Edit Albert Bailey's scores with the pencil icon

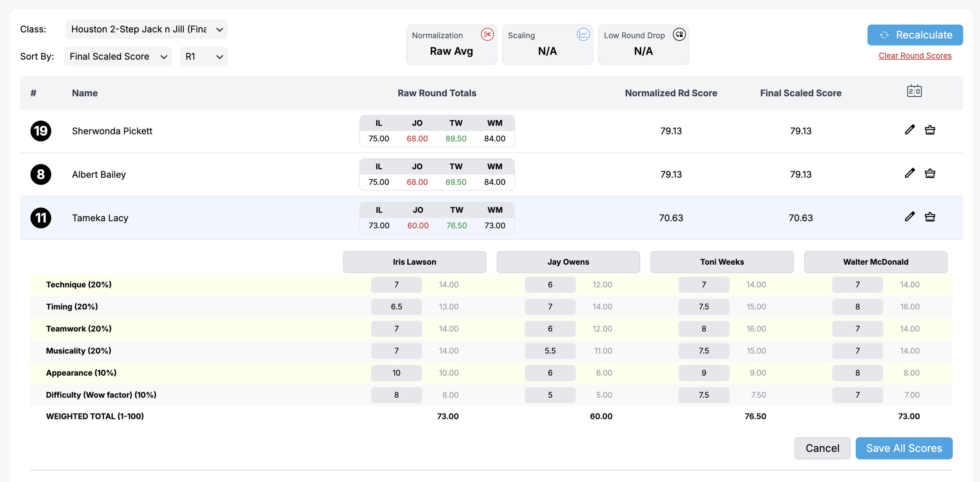coord(910,173)
